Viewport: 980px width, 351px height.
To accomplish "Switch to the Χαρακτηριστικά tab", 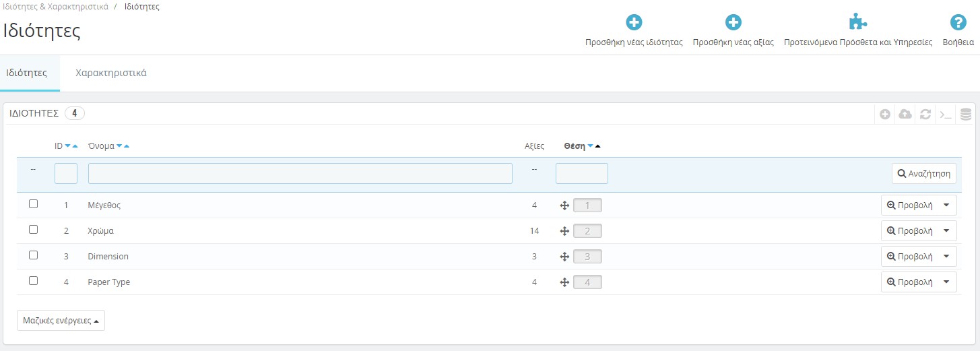I will pos(111,73).
